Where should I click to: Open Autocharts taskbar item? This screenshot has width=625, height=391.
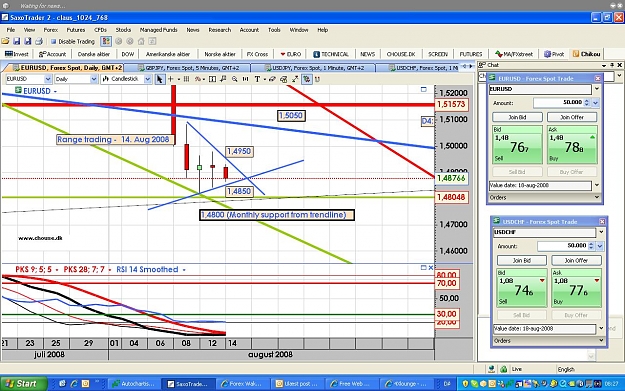pos(135,384)
